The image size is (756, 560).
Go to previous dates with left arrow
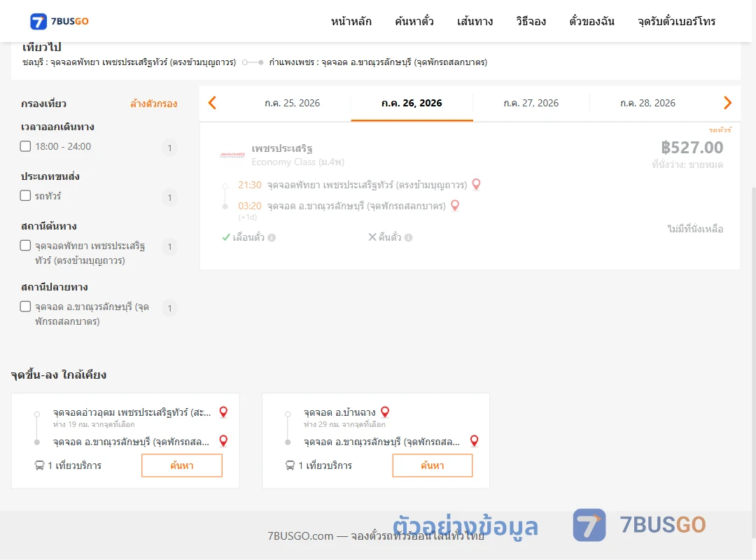(x=212, y=103)
